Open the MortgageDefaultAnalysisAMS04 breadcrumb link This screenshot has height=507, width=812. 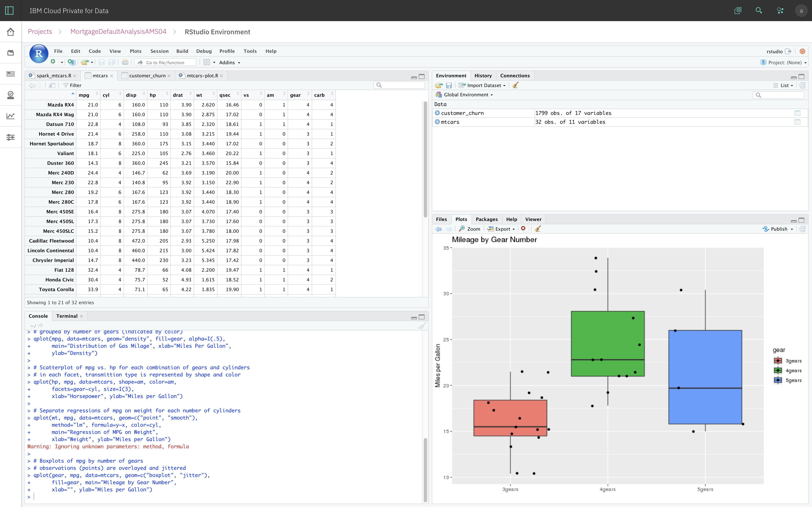coord(118,31)
